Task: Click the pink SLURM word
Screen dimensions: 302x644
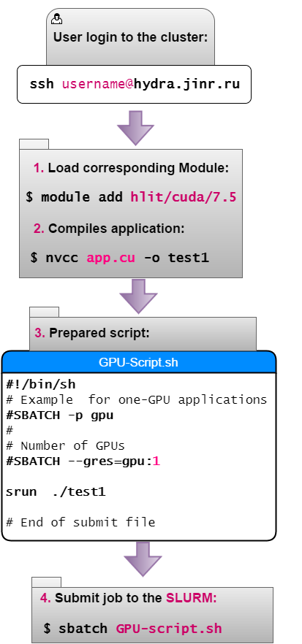Action: point(192,598)
